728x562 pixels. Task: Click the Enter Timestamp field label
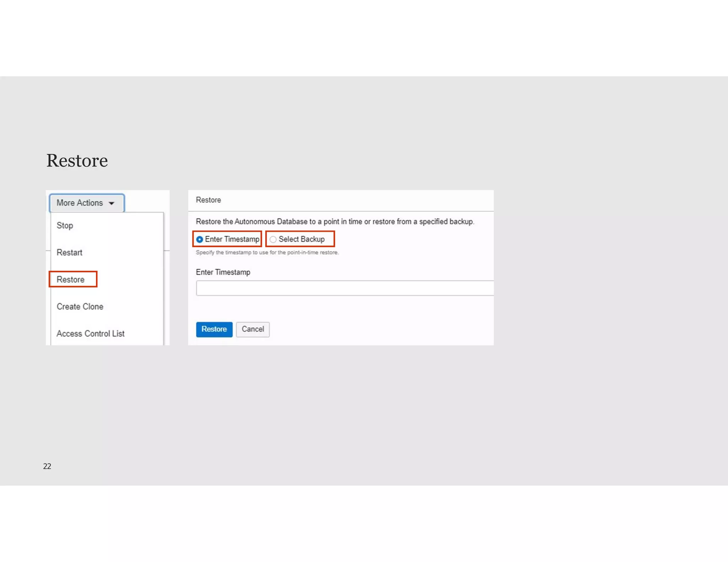click(223, 272)
